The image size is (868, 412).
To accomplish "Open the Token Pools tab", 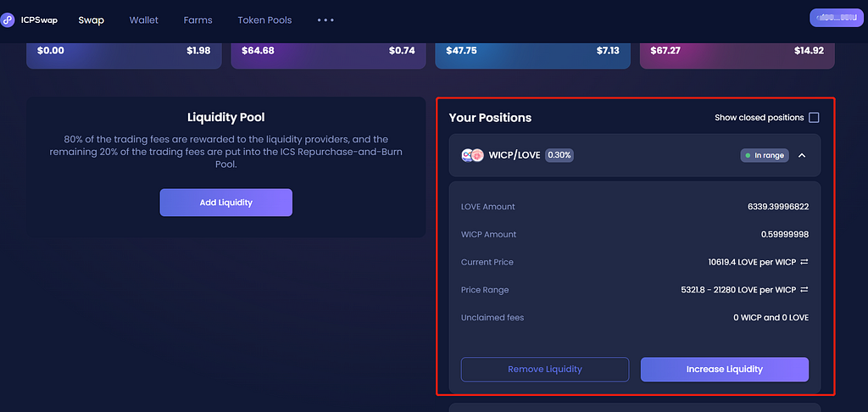I will coord(264,20).
